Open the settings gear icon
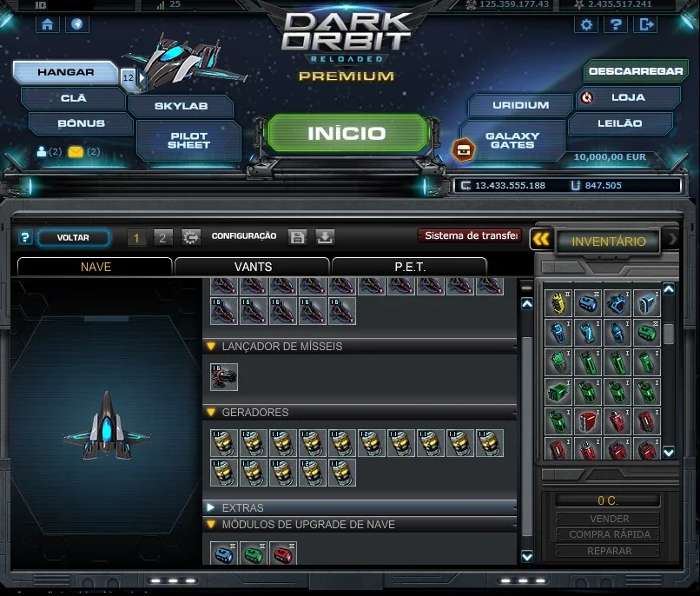The height and width of the screenshot is (596, 700). (586, 24)
